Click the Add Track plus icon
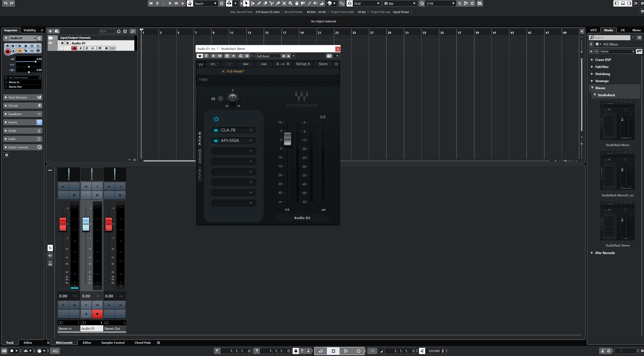Viewport: 644px width, 356px height. [x=50, y=31]
